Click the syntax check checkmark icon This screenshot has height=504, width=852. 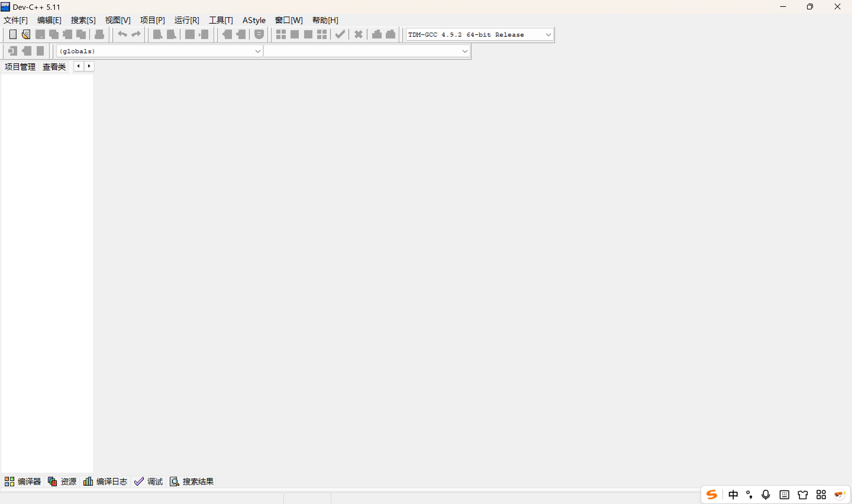(340, 34)
